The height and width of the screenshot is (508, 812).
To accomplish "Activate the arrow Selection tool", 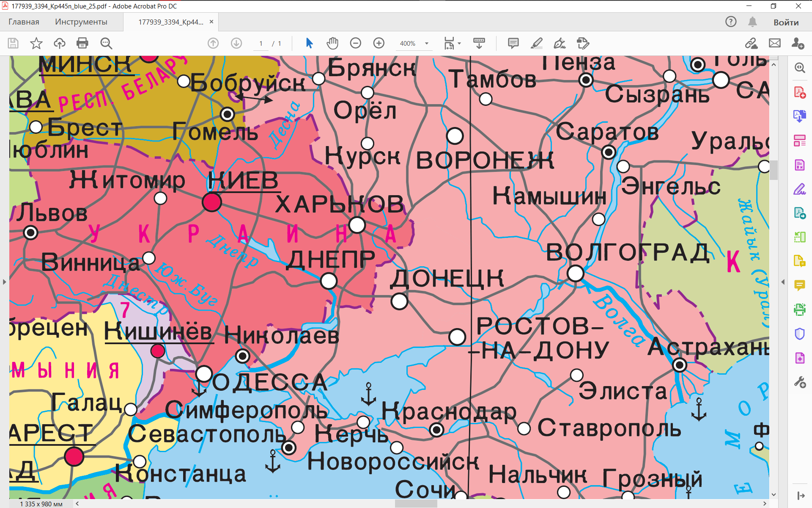I will 309,43.
